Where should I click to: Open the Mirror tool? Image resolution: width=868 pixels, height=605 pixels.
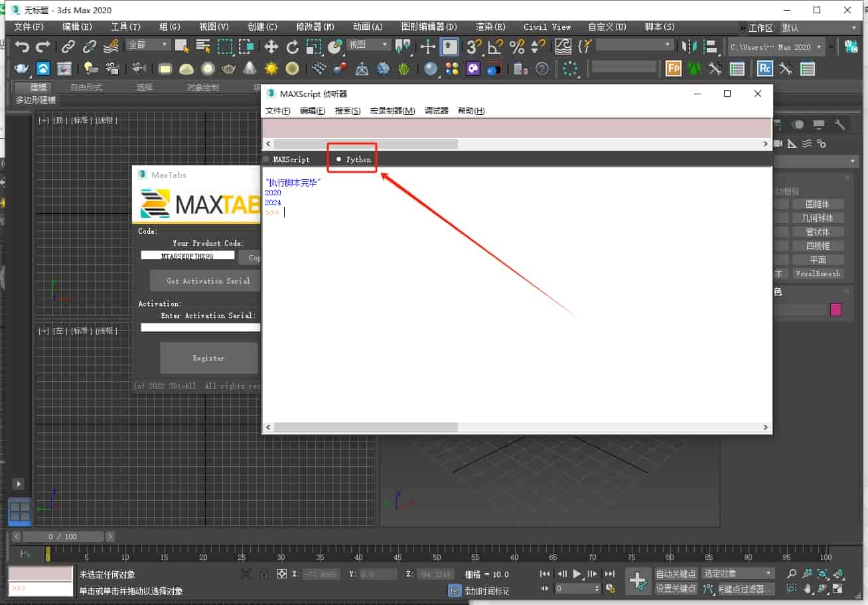689,46
